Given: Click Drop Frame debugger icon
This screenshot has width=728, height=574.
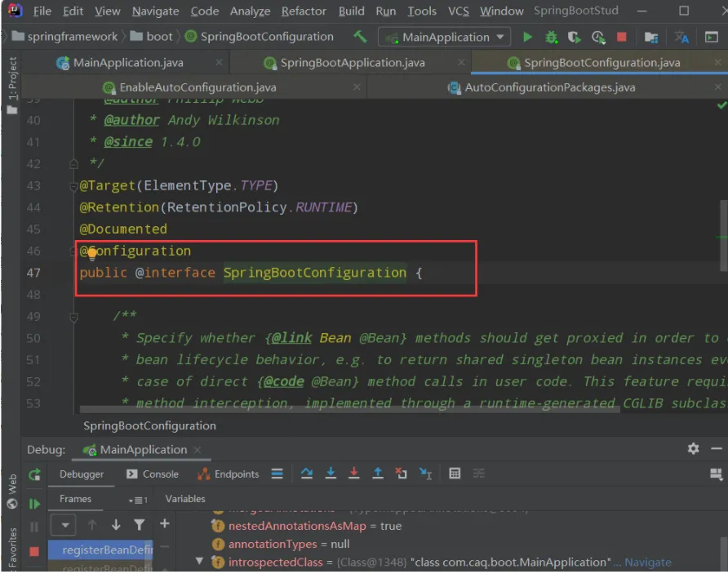Looking at the screenshot, I should point(402,474).
